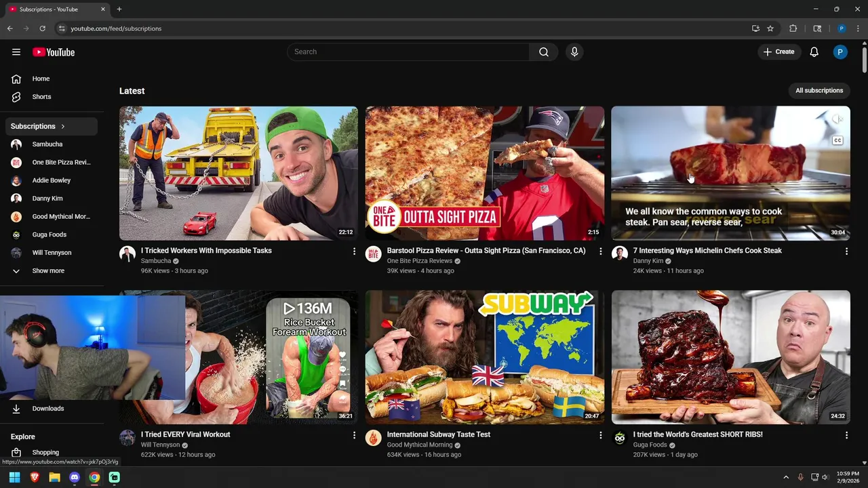The width and height of the screenshot is (868, 488).
Task: Open the short ribs video thumbnail
Action: click(731, 357)
